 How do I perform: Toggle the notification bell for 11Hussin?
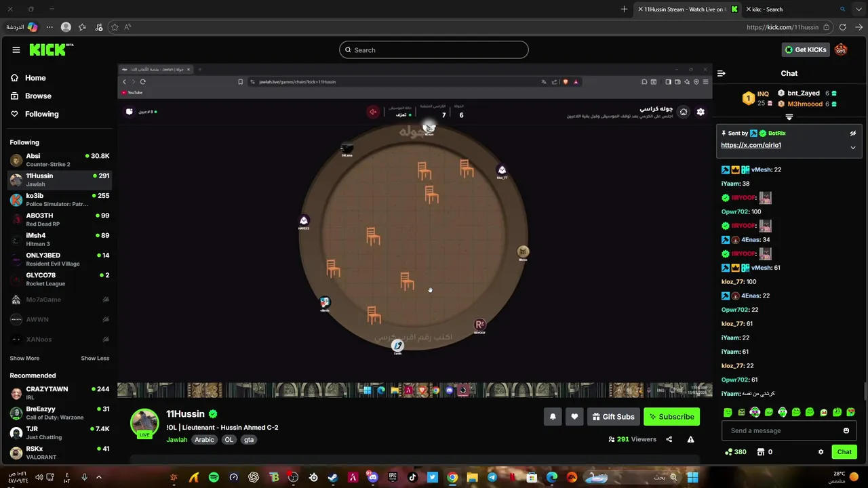tap(553, 417)
